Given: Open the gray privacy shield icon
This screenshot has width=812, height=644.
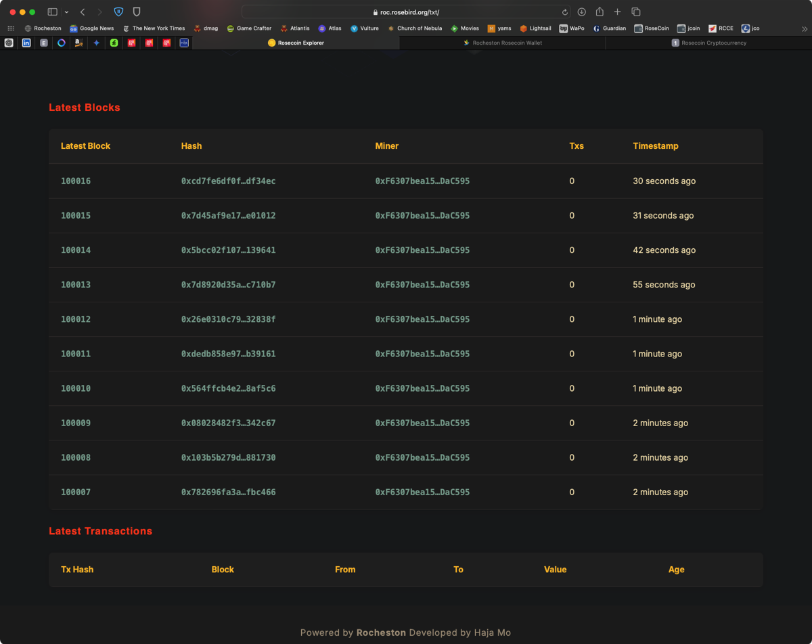Looking at the screenshot, I should point(137,12).
